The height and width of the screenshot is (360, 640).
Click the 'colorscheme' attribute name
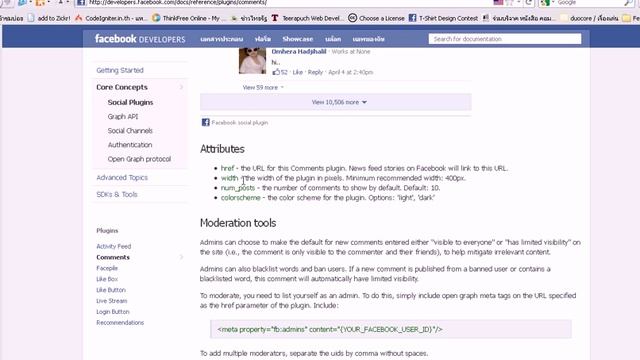(240, 198)
